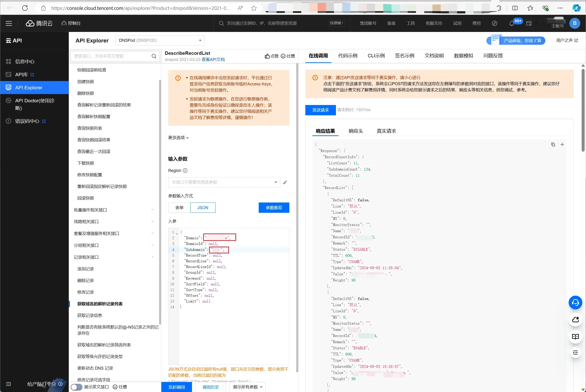Refresh the browser page
Image resolution: width=586 pixels, height=392 pixels.
pyautogui.click(x=25, y=8)
